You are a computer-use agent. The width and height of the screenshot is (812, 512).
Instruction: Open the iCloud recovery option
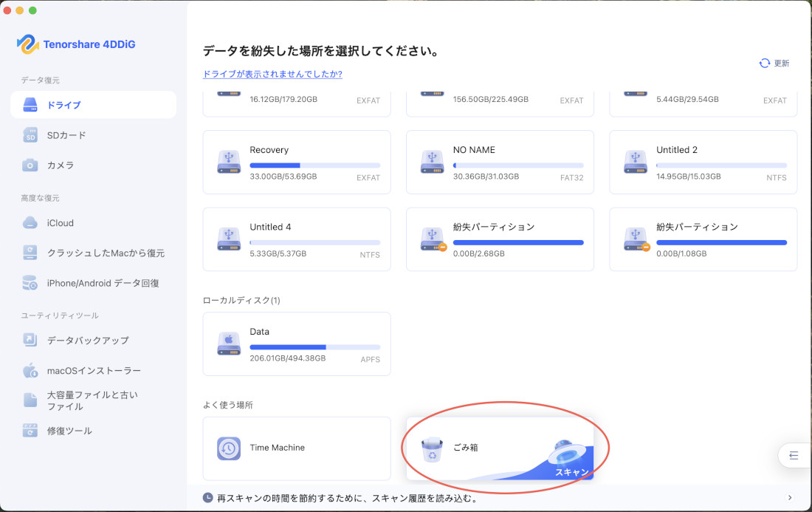click(93, 222)
